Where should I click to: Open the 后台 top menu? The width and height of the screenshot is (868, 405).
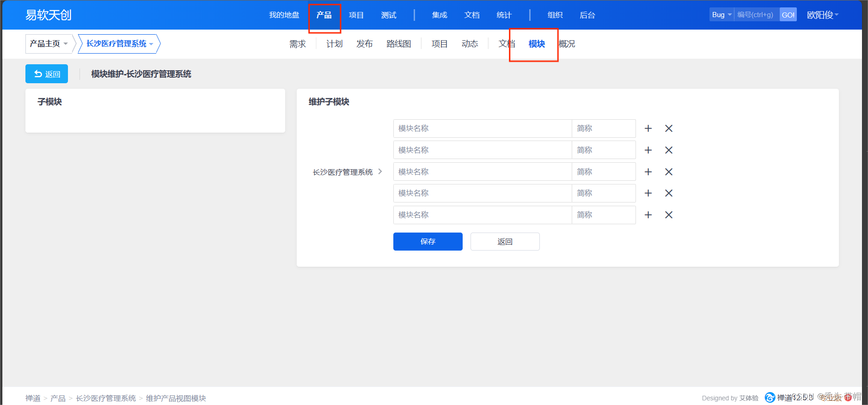pos(587,15)
